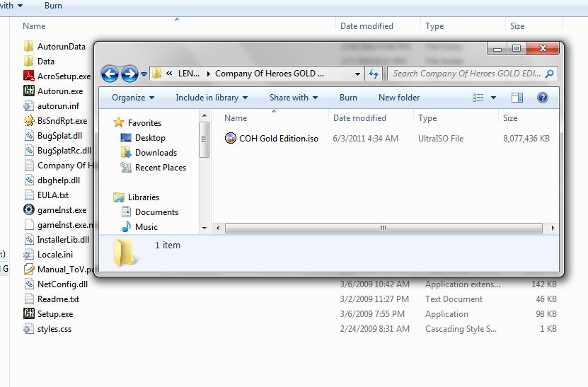Viewport: 588px width, 387px height.
Task: Click the horizontal scrollbar right arrow
Action: tap(553, 228)
